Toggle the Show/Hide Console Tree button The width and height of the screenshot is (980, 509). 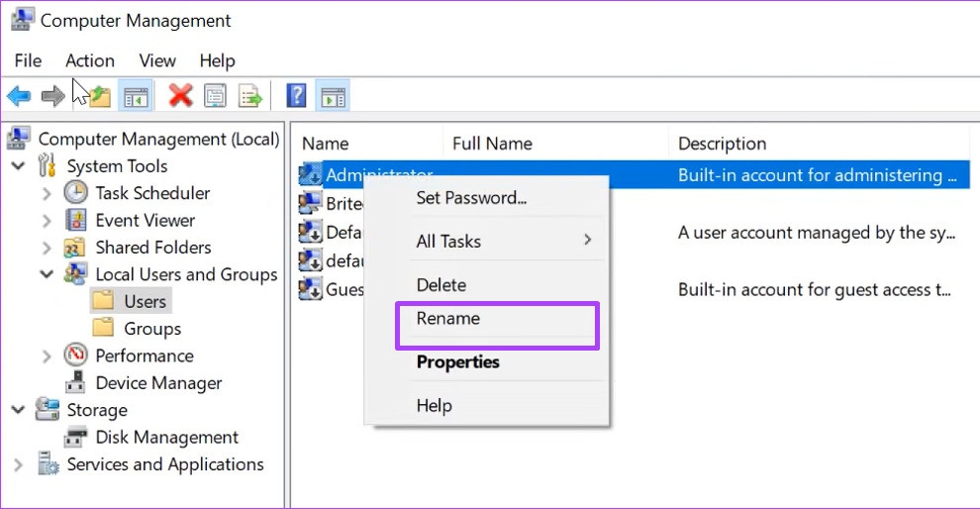coord(135,95)
